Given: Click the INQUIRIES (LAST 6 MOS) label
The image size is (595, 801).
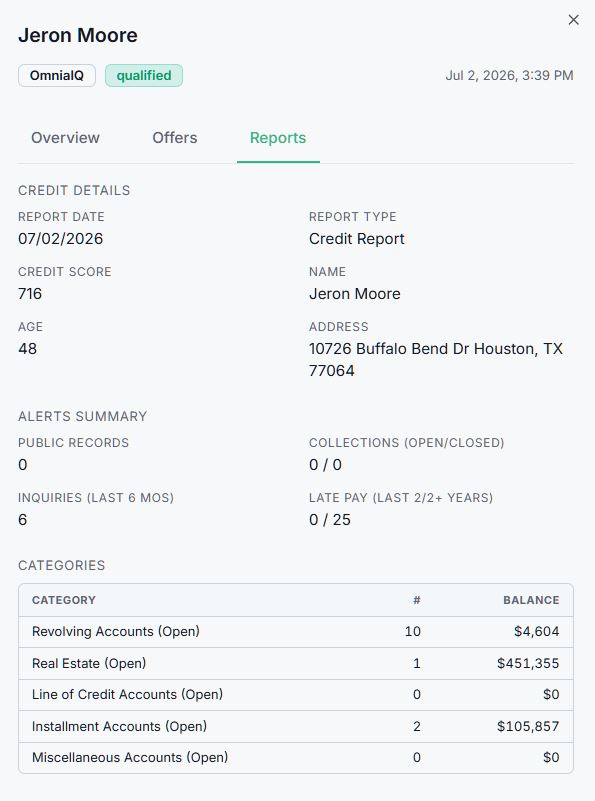Looking at the screenshot, I should coord(96,498).
